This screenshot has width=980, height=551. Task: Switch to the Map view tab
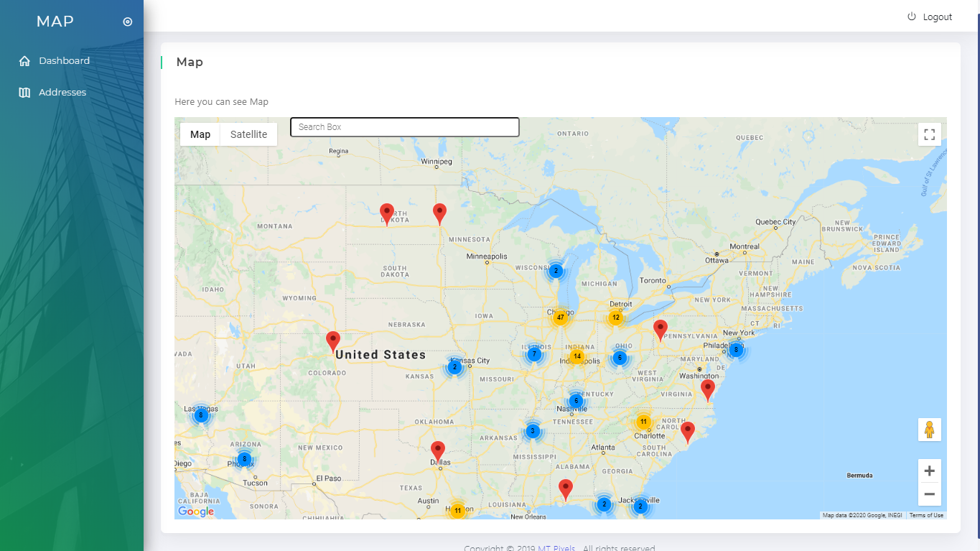pyautogui.click(x=200, y=134)
